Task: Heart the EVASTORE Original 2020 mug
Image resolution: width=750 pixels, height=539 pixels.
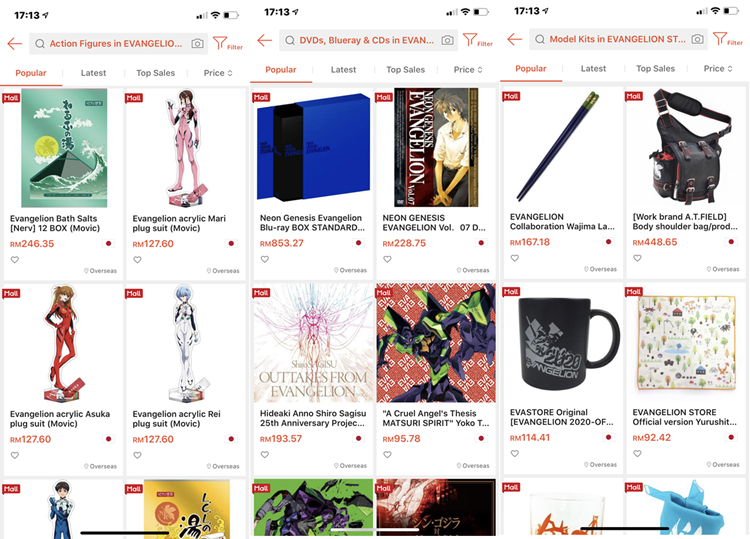Action: coord(515,453)
